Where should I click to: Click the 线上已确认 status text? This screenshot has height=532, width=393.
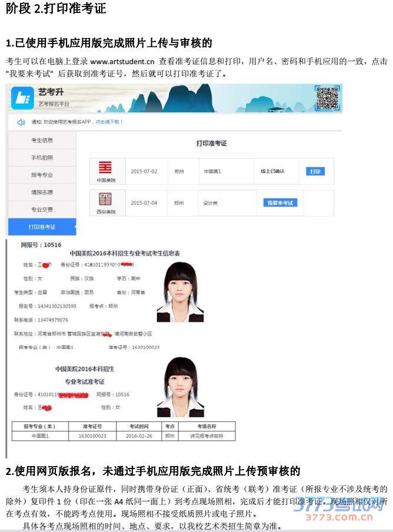point(272,171)
